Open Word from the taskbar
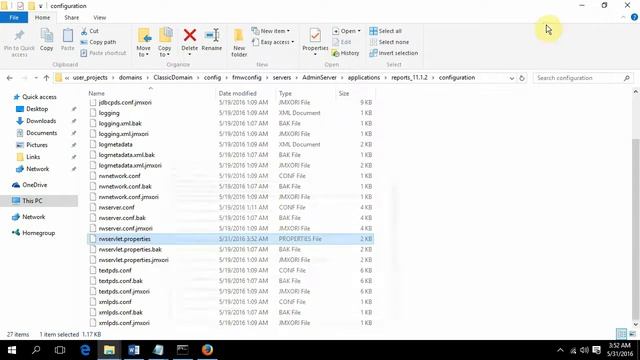Screen dimensions: 640x360 coord(133,350)
